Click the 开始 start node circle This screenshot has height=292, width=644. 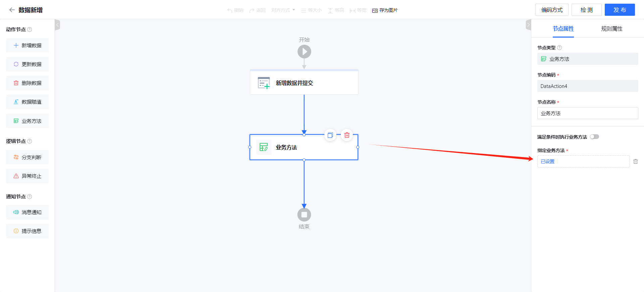tap(304, 52)
